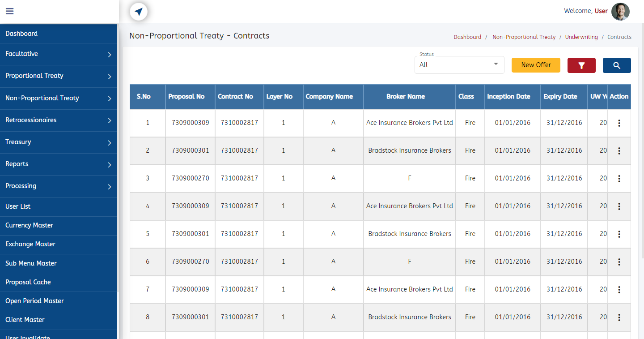Expand the Proportional Treaty sidebar chevron

(x=110, y=77)
